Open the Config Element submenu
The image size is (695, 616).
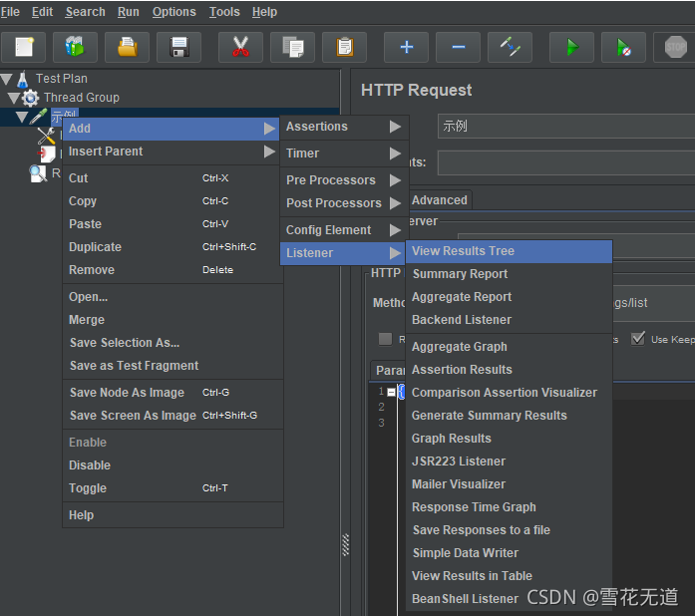coord(344,230)
